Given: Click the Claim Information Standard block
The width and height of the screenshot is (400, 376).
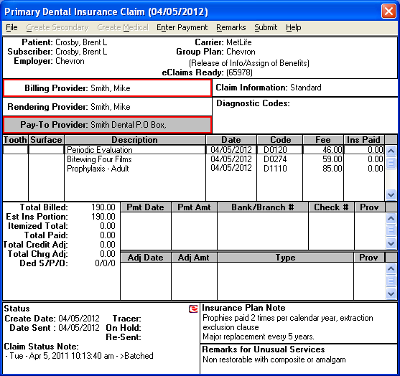Looking at the screenshot, I should coord(305,88).
